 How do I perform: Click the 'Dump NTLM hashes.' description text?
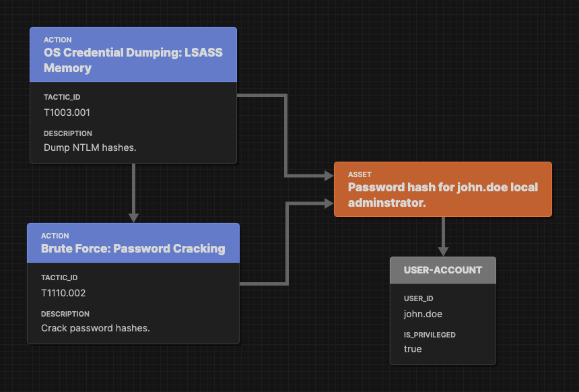90,147
